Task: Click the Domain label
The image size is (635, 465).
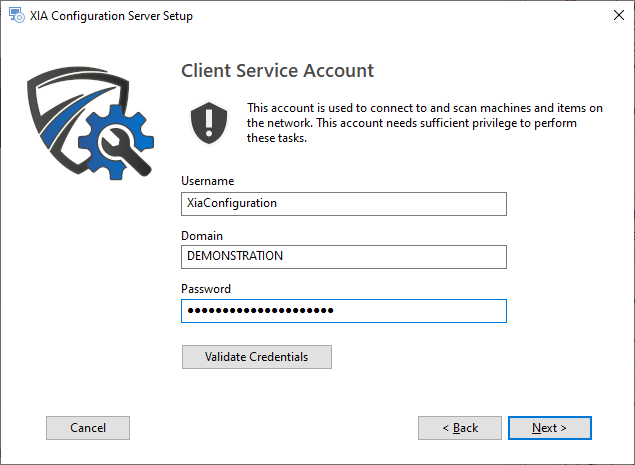Action: point(202,236)
